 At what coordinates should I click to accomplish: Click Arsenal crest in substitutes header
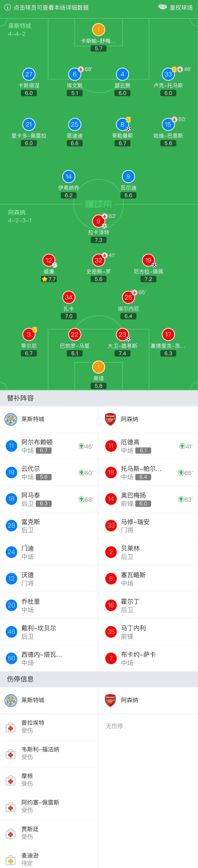(110, 419)
